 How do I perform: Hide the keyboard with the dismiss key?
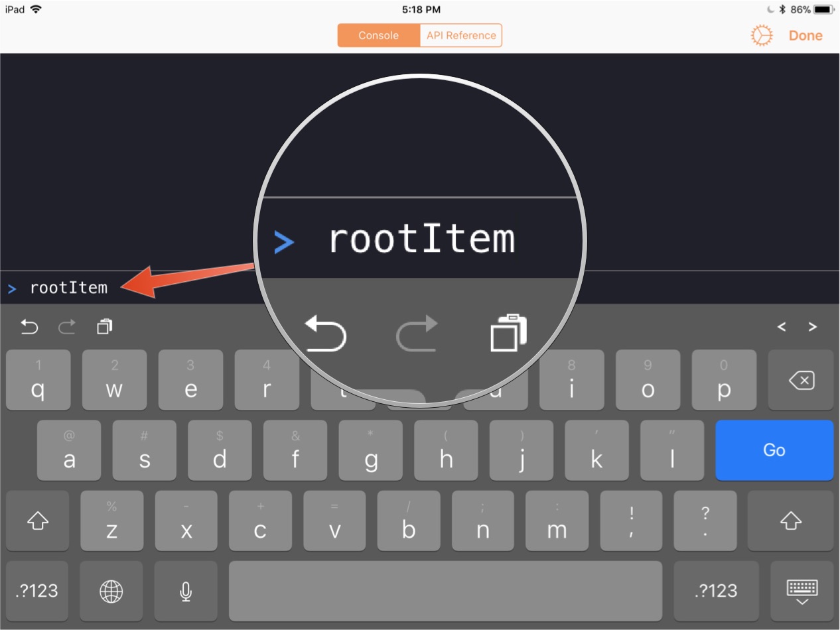tap(802, 591)
